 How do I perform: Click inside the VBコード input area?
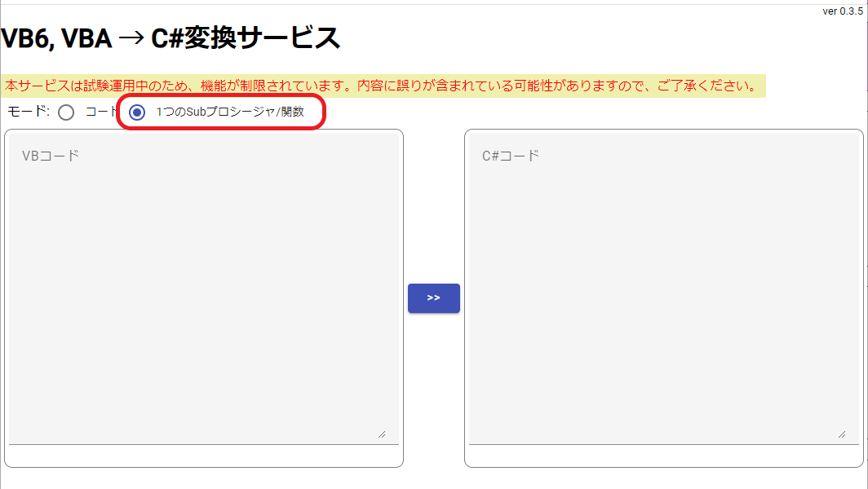204,285
